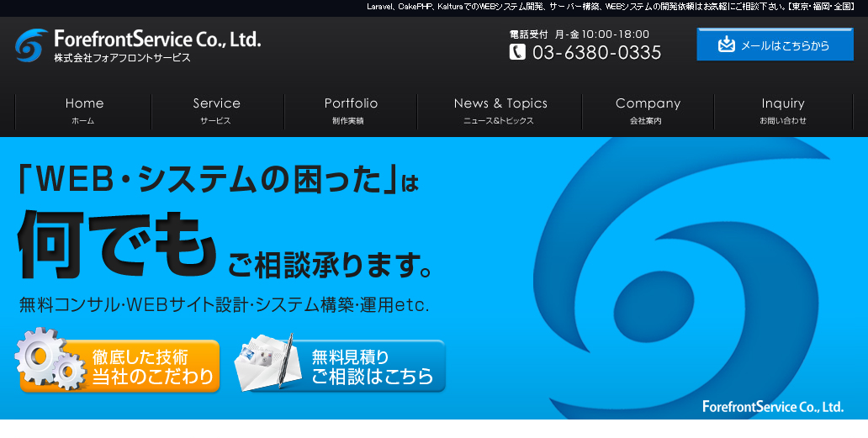Click the 無料コンサル・WEBサイト設計 subtitle text
868x438 pixels.
(x=225, y=304)
